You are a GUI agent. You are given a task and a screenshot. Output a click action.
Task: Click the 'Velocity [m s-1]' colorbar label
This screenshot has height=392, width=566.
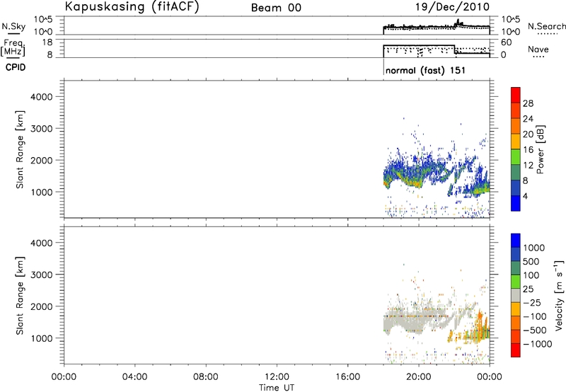[x=559, y=295]
